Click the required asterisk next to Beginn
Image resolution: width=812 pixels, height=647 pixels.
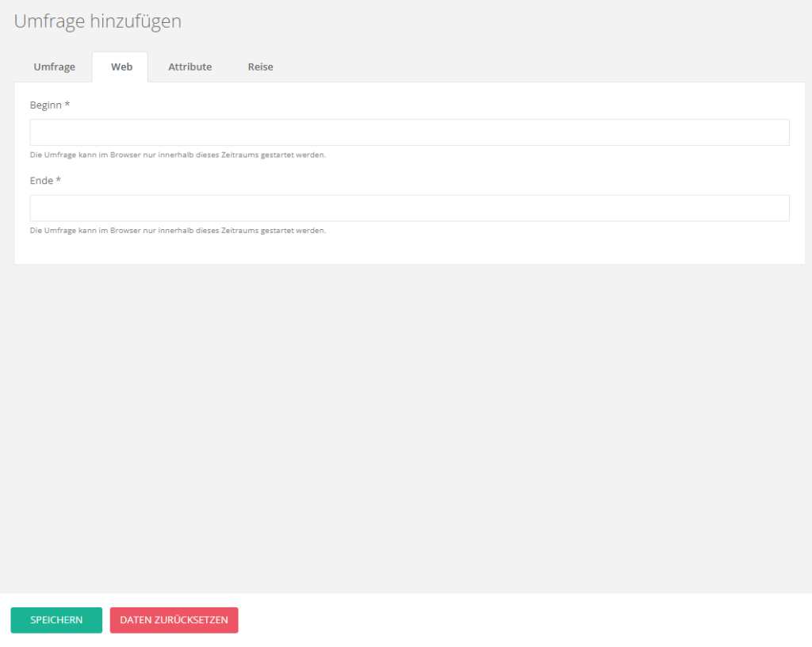pos(67,105)
